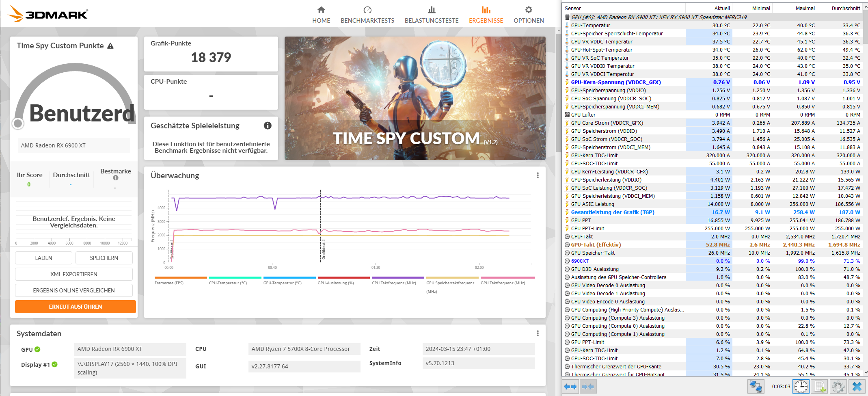Screen dimensions: 868x396
Task: Open the Systemdaten three-dot menu
Action: click(538, 333)
